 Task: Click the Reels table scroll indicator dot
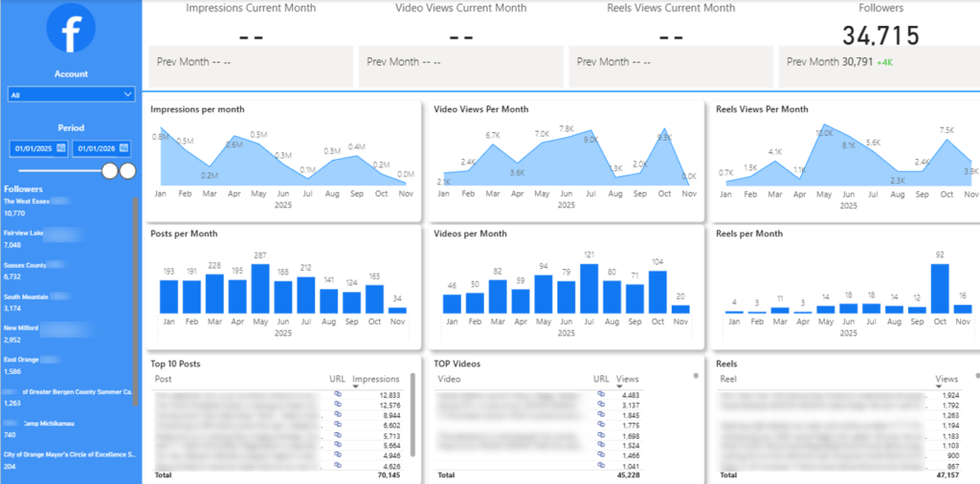(977, 375)
